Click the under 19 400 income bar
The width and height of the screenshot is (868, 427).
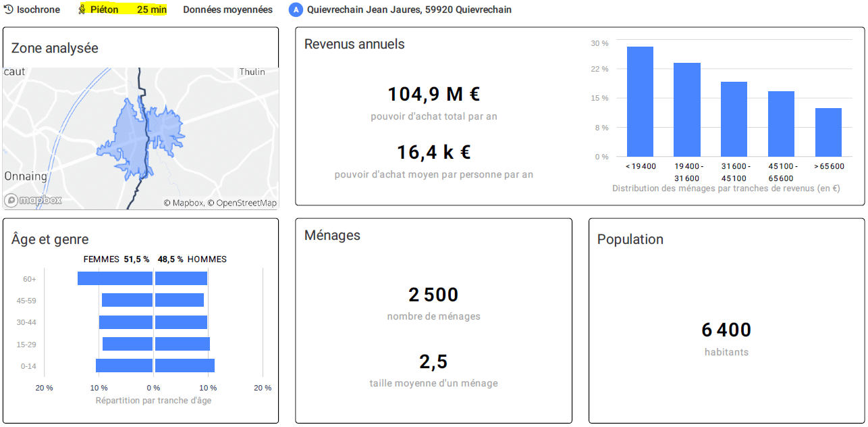pos(640,101)
